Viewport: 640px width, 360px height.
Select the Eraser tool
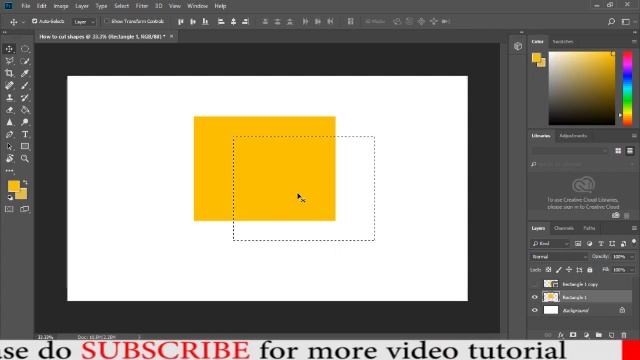point(9,110)
